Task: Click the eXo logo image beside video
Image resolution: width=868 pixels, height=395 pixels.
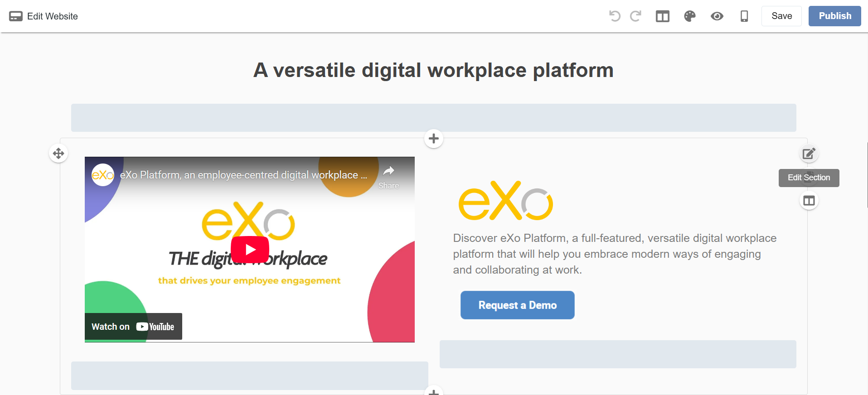Action: pos(505,201)
